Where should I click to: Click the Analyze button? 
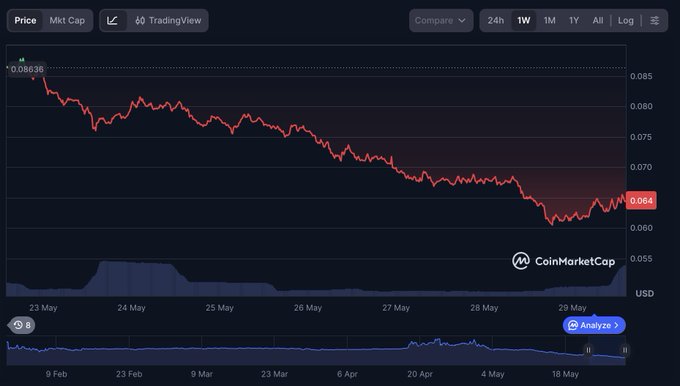click(x=594, y=325)
